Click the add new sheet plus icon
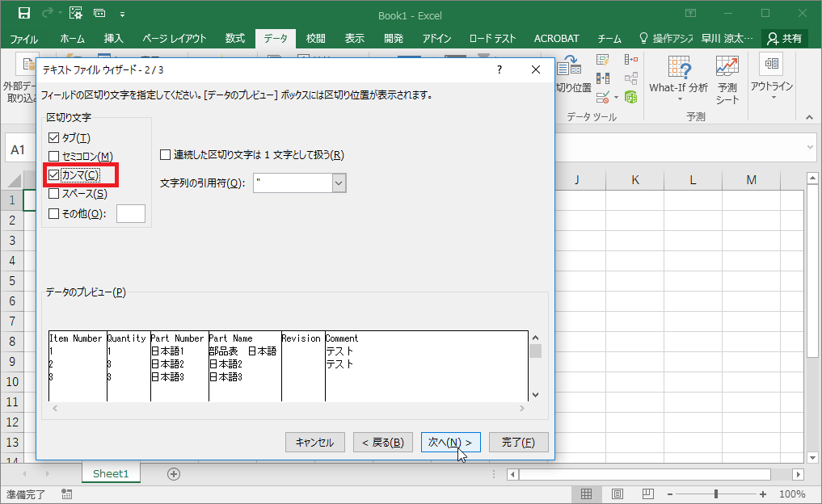 [173, 473]
